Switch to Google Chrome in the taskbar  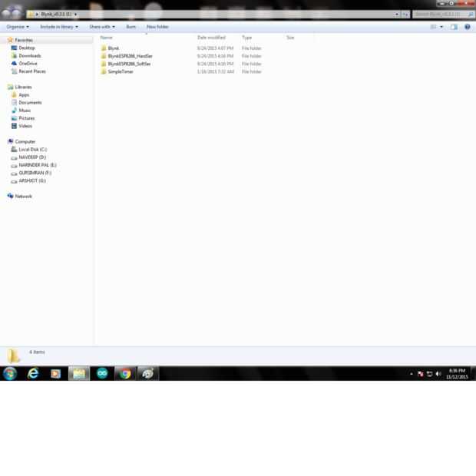pos(125,373)
